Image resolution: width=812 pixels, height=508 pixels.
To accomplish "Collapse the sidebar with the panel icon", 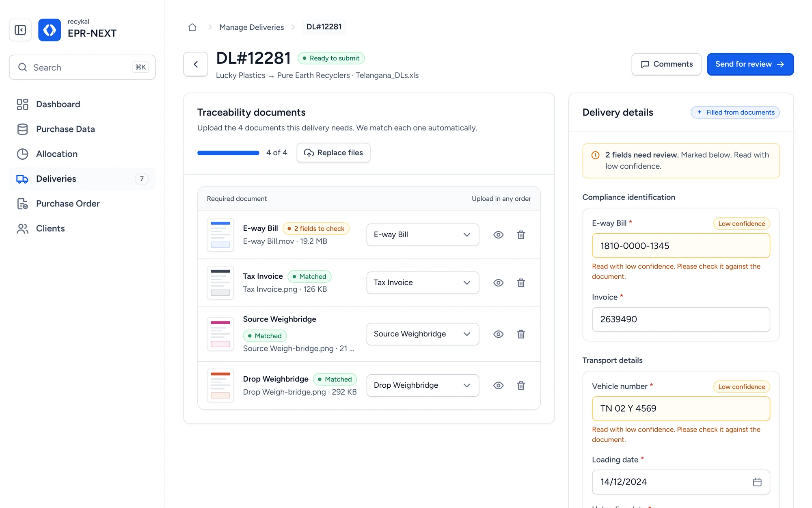I will [20, 30].
